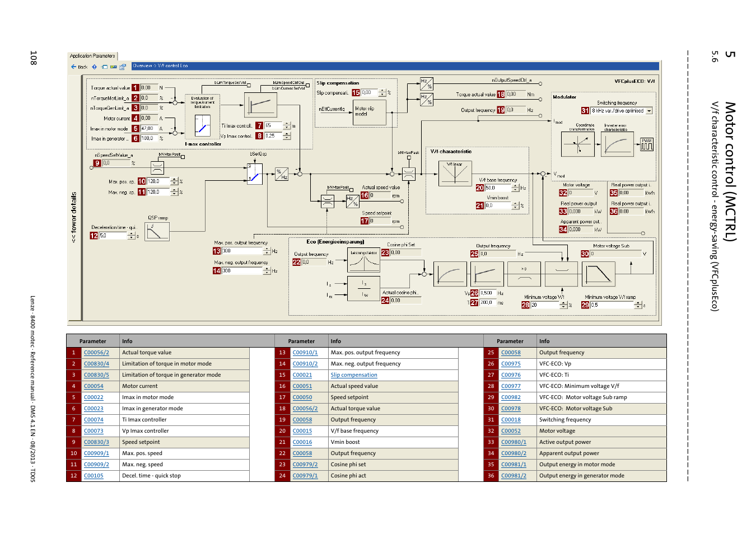The image size is (756, 534).
Task: Click the Coordinate transformation block
Action: [578, 144]
